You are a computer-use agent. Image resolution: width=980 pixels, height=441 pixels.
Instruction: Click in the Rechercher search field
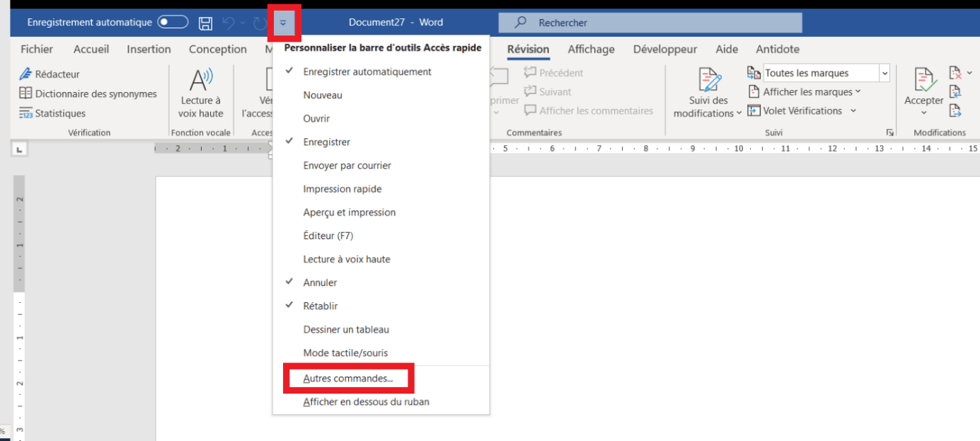(x=650, y=23)
